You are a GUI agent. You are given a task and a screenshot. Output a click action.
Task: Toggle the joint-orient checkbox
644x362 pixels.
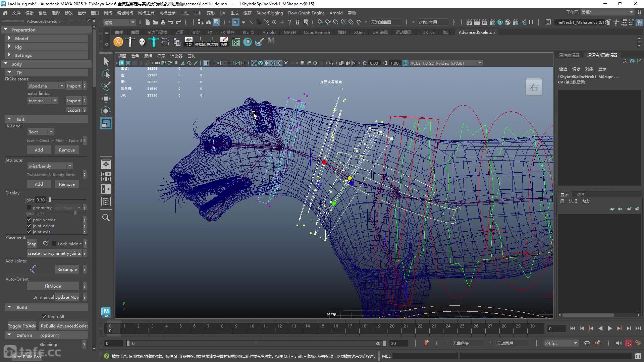(x=29, y=226)
